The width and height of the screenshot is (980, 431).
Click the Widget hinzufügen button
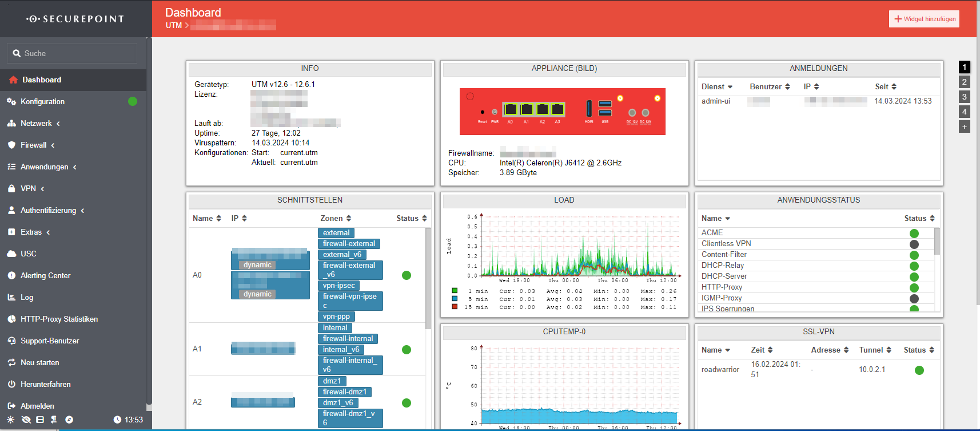[924, 19]
